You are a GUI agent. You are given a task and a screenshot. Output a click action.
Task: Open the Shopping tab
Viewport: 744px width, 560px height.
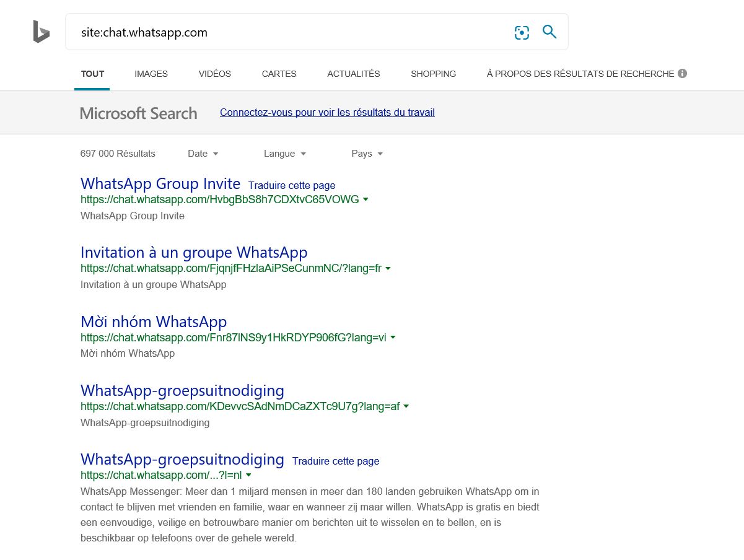(433, 74)
